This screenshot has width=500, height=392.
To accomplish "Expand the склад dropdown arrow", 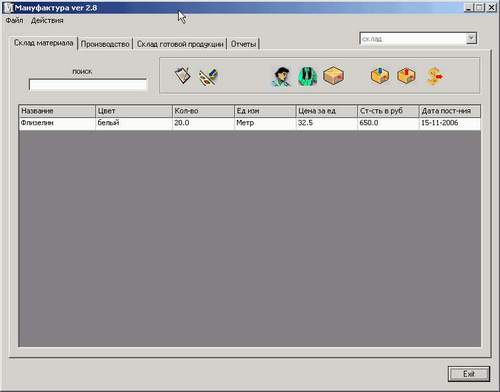I will tap(471, 38).
